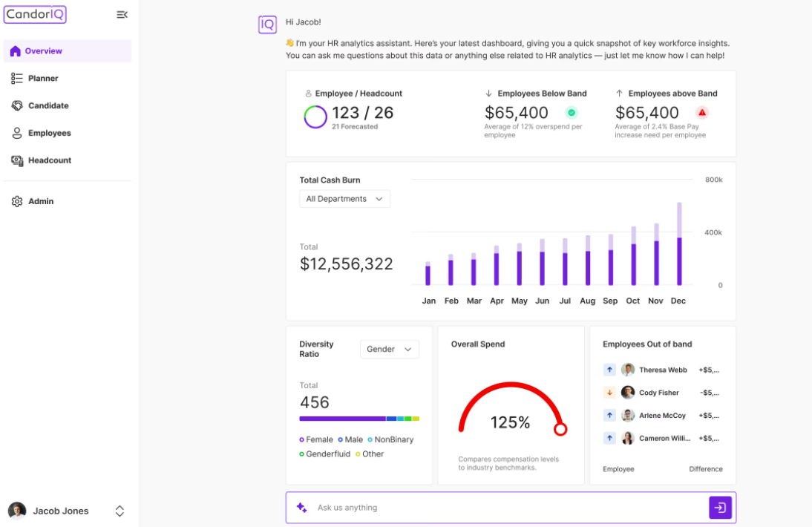Viewport: 812px width, 527px height.
Task: Collapse the sidebar using the collapse icon
Action: click(x=122, y=14)
